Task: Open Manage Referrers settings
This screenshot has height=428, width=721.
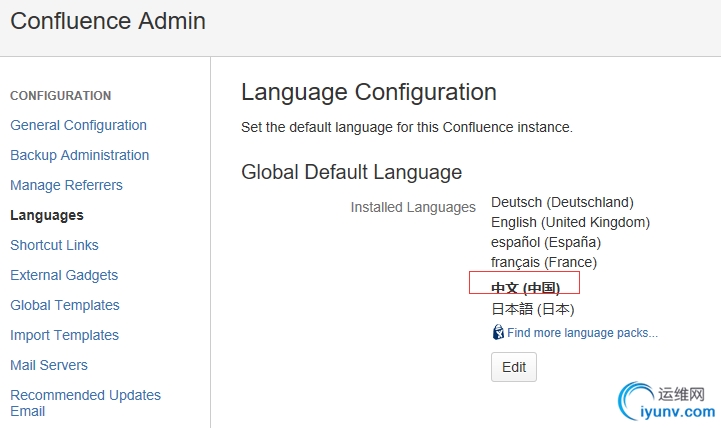Action: point(66,185)
